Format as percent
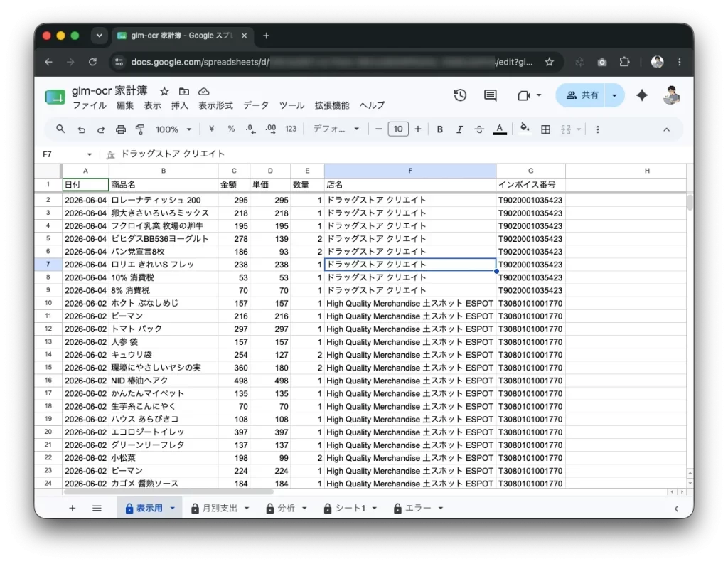The width and height of the screenshot is (728, 564). [231, 129]
